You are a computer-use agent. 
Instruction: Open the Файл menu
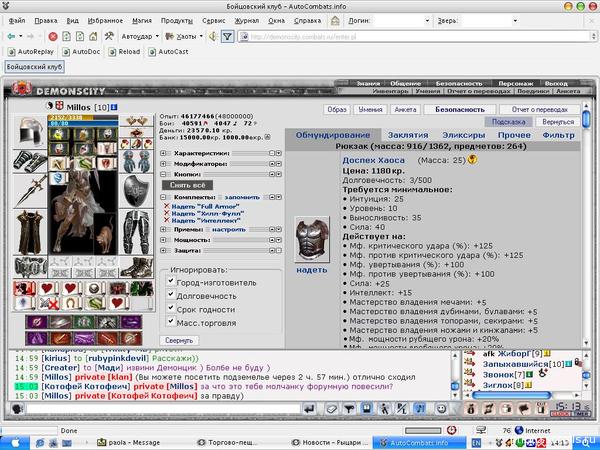coord(17,21)
